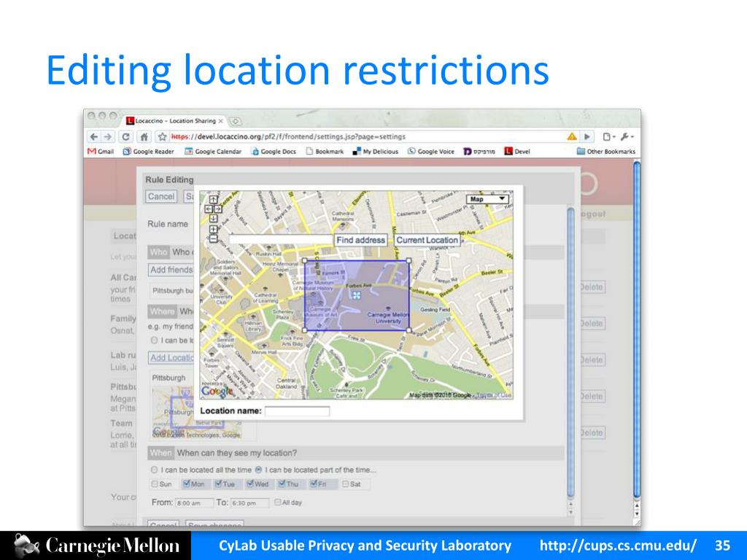Zoom in the map with plus control
The height and width of the screenshot is (560, 747).
click(214, 229)
